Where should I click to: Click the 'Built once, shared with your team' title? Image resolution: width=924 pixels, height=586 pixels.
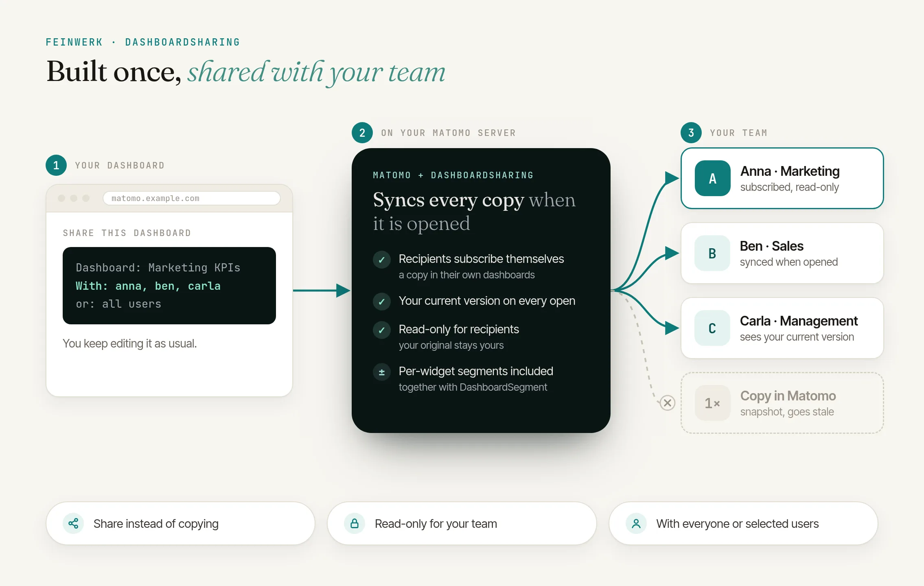(x=246, y=72)
